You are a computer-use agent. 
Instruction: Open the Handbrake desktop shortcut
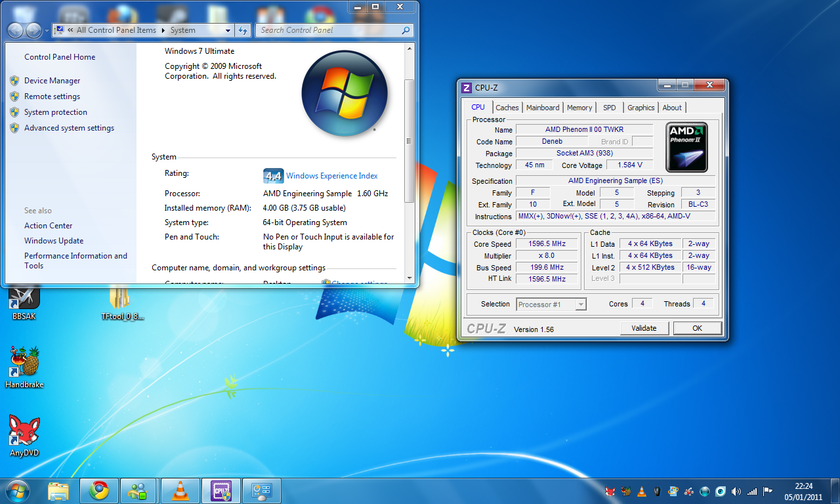tap(24, 367)
